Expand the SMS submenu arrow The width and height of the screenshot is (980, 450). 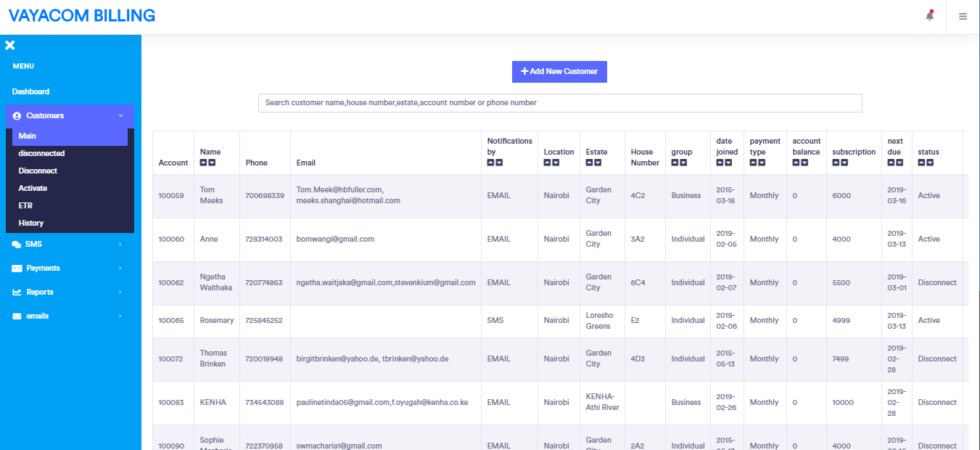coord(120,245)
